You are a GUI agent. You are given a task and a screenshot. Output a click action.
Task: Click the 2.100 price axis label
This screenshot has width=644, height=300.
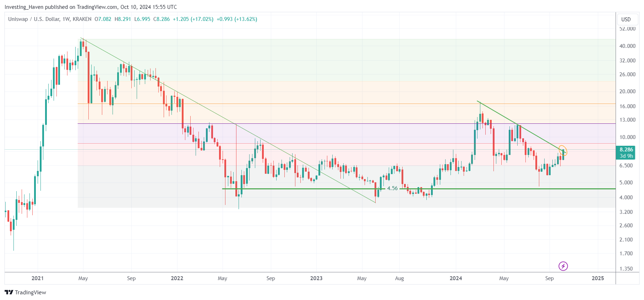tap(626, 239)
